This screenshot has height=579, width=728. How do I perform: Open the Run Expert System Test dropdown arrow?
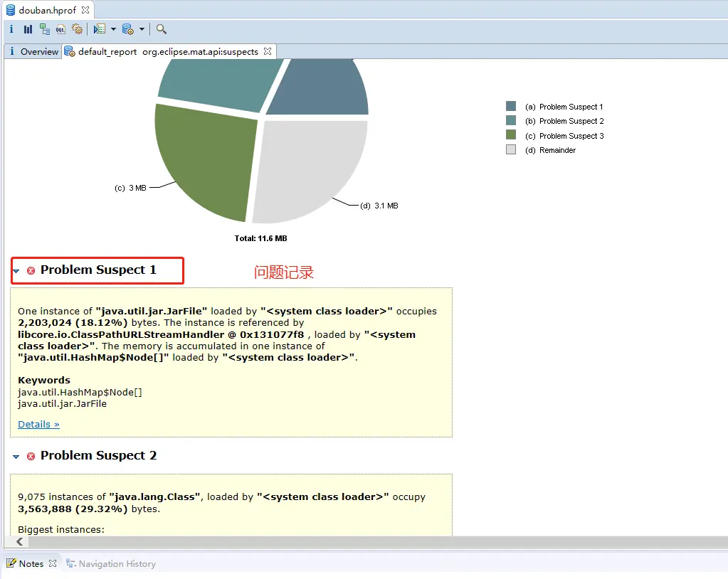113,29
